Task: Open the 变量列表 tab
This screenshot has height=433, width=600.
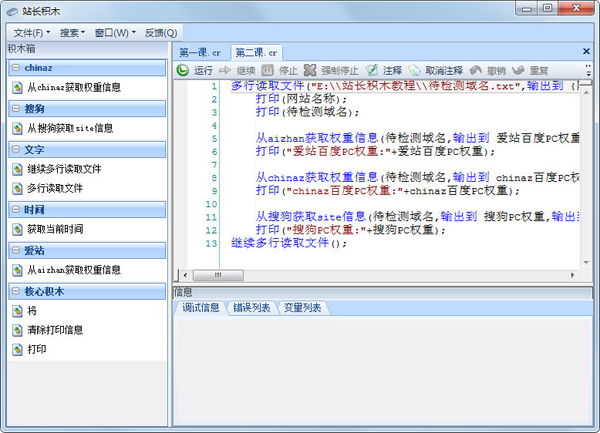Action: [x=302, y=308]
